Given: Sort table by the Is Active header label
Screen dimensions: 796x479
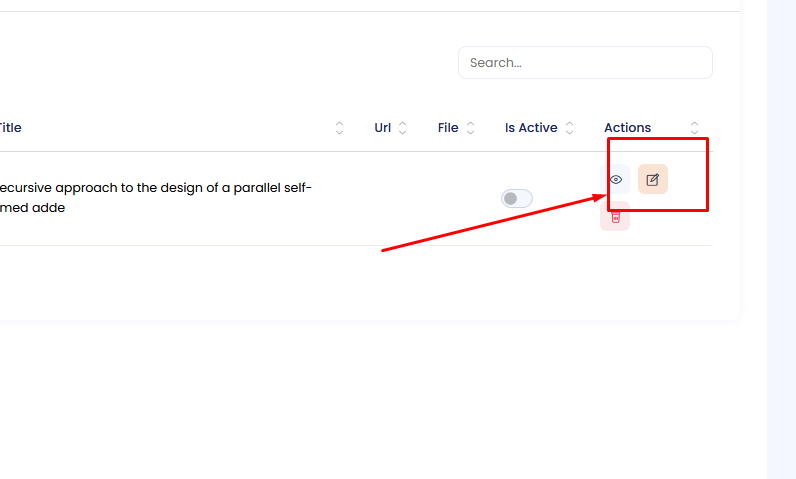Looking at the screenshot, I should [531, 128].
